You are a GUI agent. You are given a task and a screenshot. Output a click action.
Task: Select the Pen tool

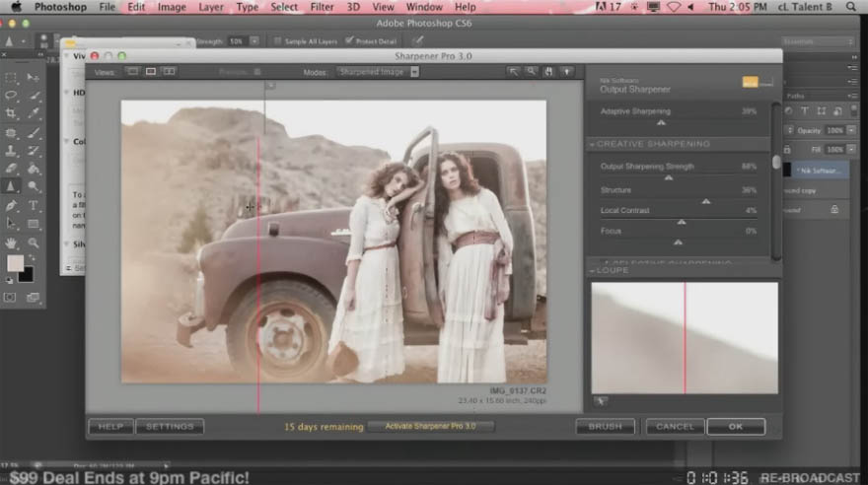pyautogui.click(x=11, y=206)
